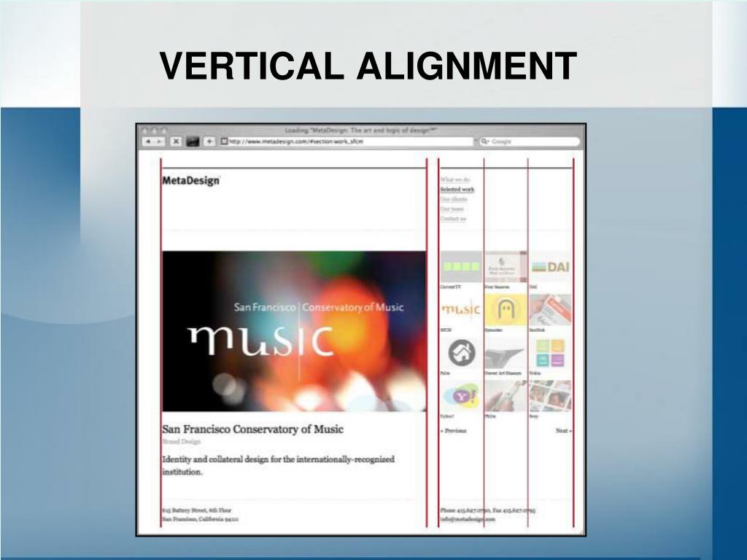Viewport: 747px width, 560px height.
Task: Select the Denver Art Museum thumbnail
Action: point(506,353)
